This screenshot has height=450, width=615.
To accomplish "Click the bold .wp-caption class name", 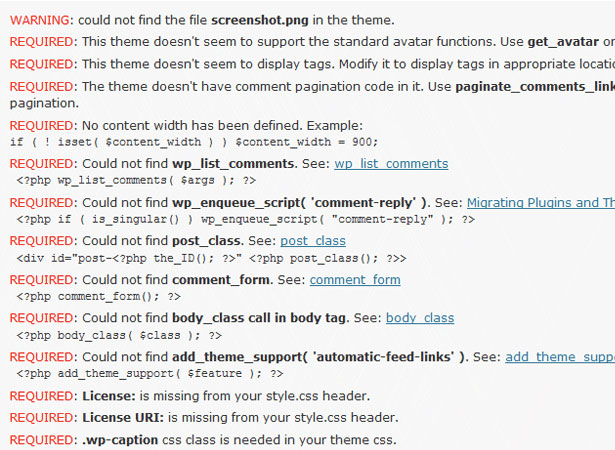I will (x=120, y=440).
